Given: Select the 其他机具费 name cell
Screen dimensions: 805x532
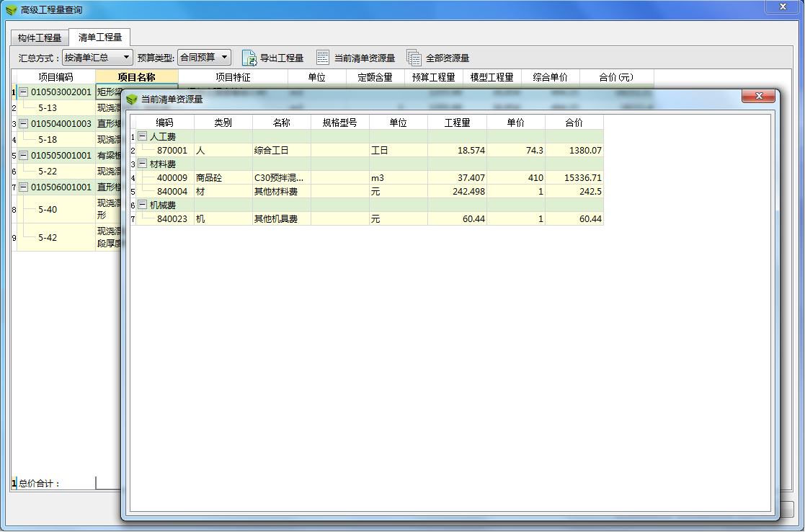Looking at the screenshot, I should point(282,218).
